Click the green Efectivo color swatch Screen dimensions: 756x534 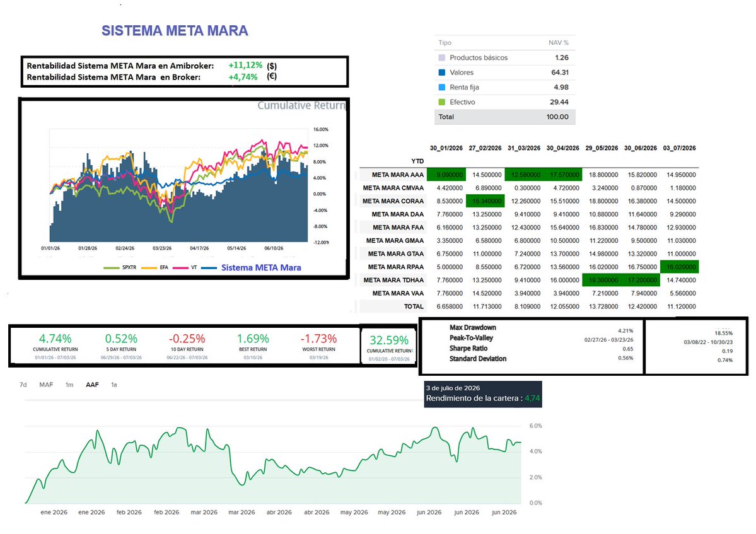point(441,102)
